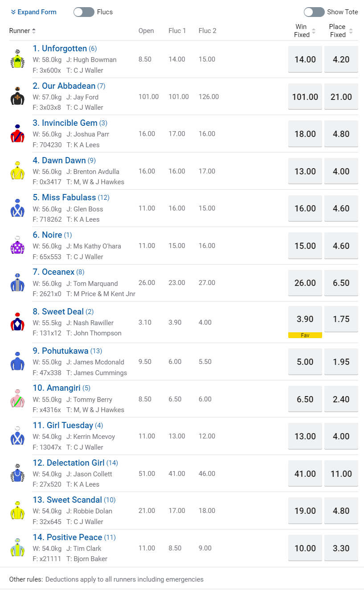Screen dimensions: 364x591
Task: Pick Our Abbadean win odds 101.00
Action: point(305,97)
